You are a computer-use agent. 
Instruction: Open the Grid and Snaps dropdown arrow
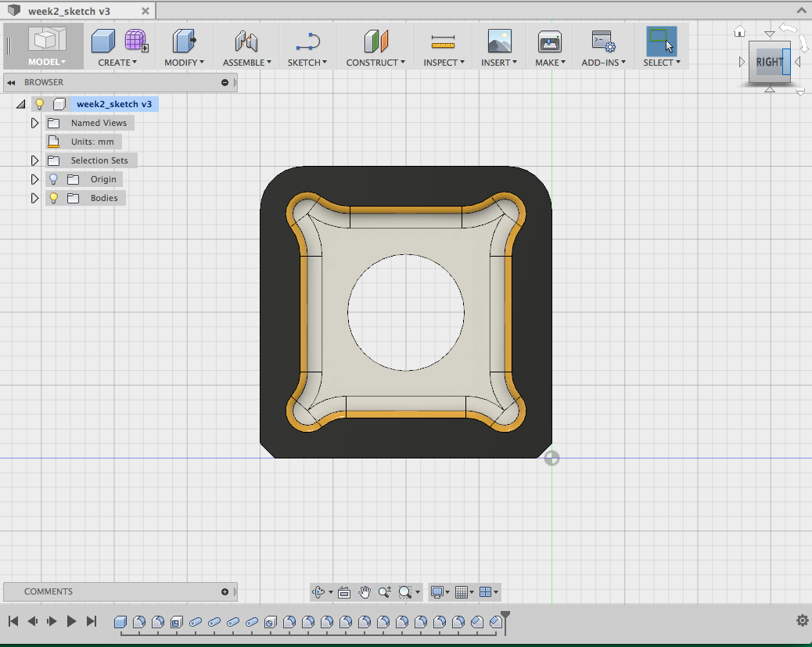pyautogui.click(x=472, y=592)
